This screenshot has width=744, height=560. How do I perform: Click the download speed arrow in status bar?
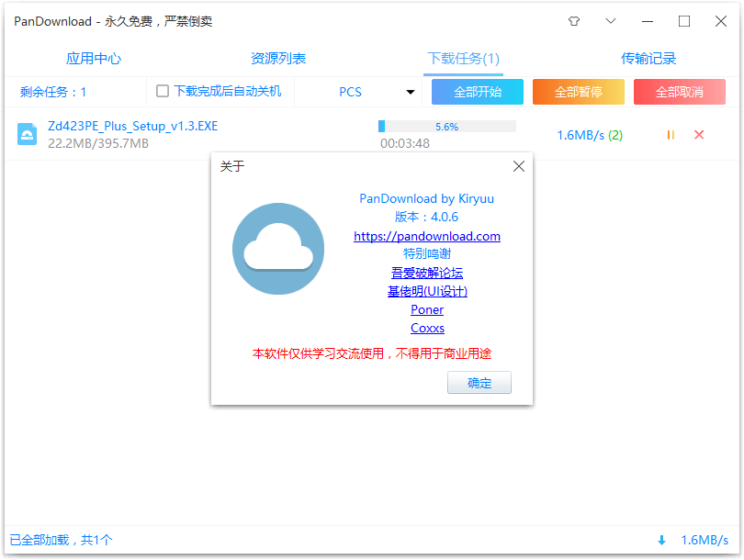[661, 541]
